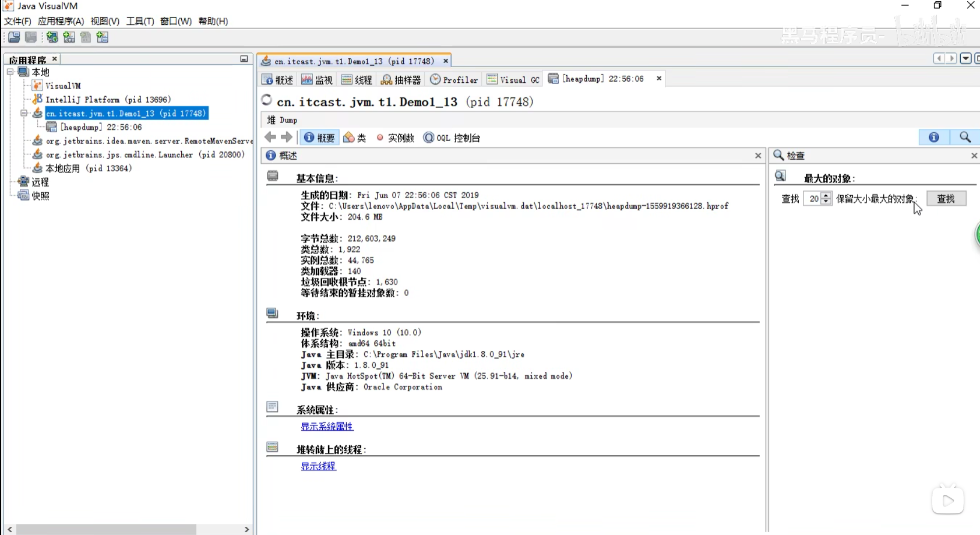The image size is (980, 535).
Task: Click the Load snapshot toolbar icon
Action: [x=14, y=37]
